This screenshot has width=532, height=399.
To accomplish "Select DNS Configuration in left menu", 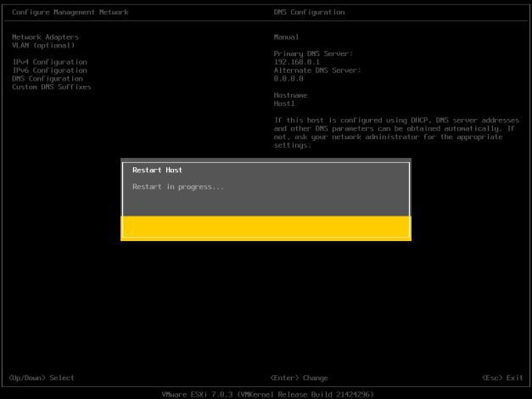I will coord(48,79).
